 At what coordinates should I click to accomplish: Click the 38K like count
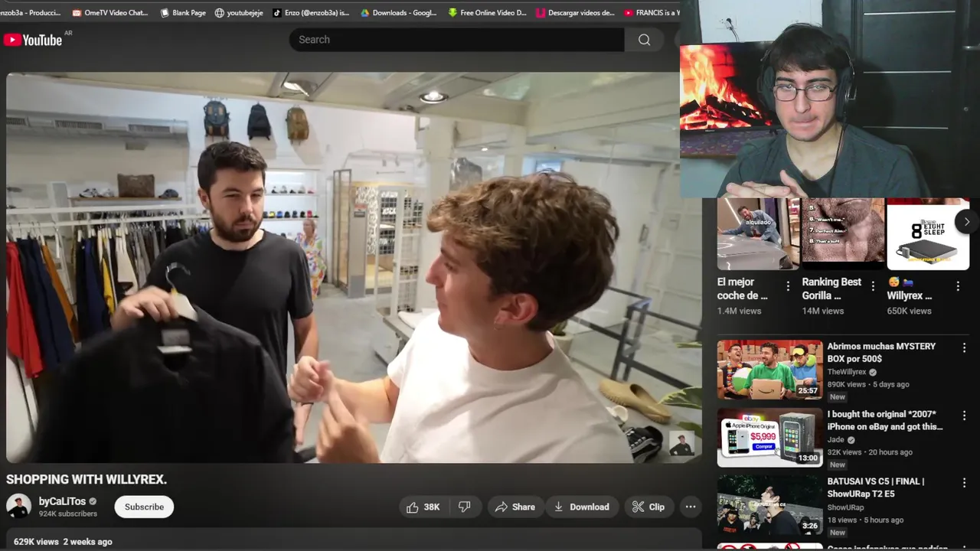coord(432,507)
